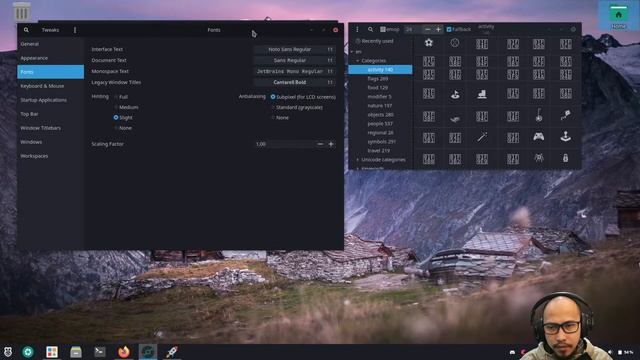The image size is (640, 360).
Task: Open the three-dot menu in the character map window
Action: 357,29
